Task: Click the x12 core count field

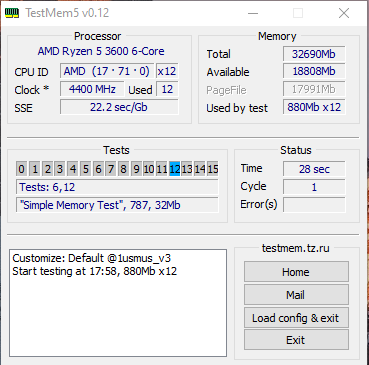Action: coord(167,71)
